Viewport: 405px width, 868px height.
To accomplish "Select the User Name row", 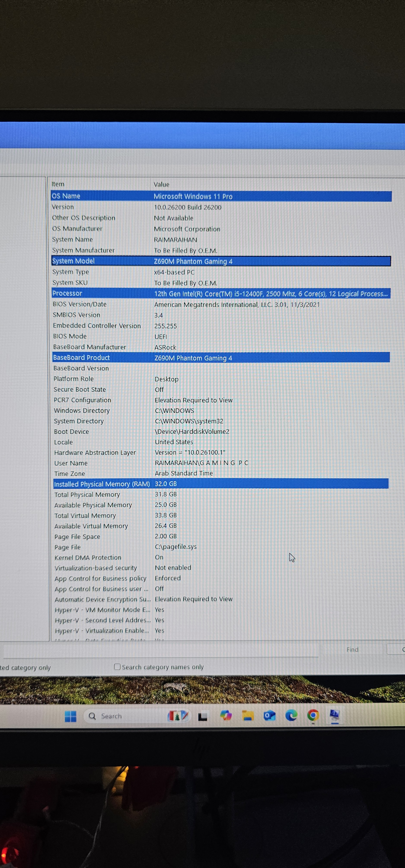I will click(x=221, y=463).
